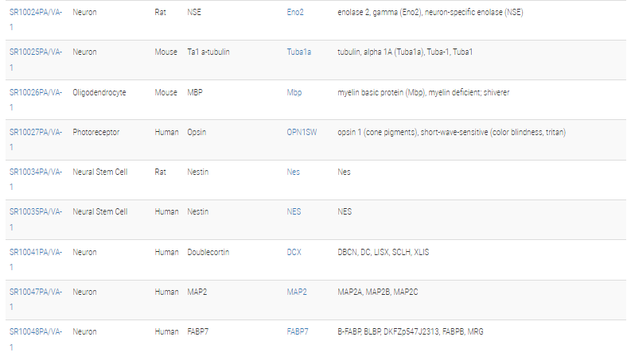Open the Eno2 gene link
The image size is (627, 364).
coord(295,13)
